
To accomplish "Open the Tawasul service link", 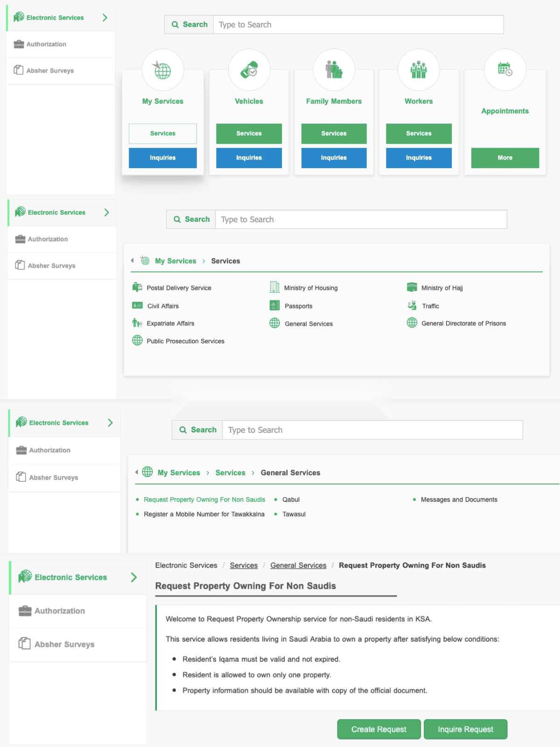I will (294, 514).
